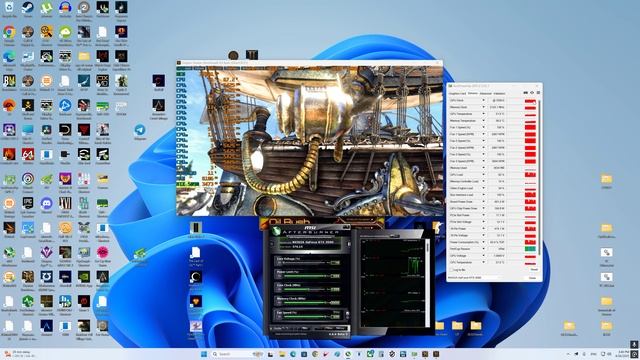Open Memory Used sensor dropdown arrow

(484, 168)
